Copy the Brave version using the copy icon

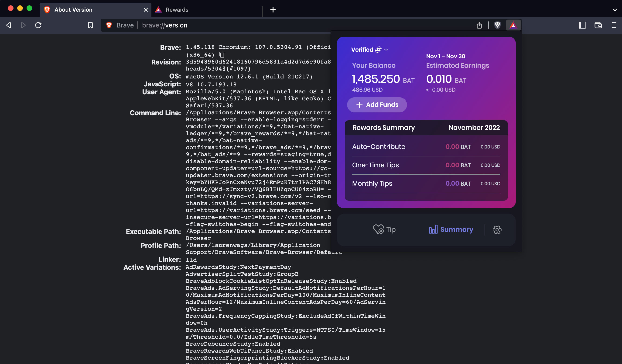[x=221, y=55]
